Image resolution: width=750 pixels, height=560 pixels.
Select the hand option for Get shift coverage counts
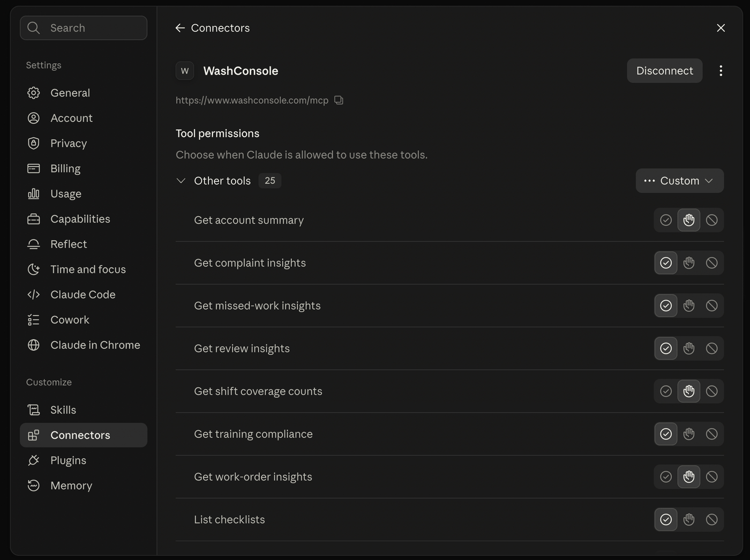click(689, 392)
